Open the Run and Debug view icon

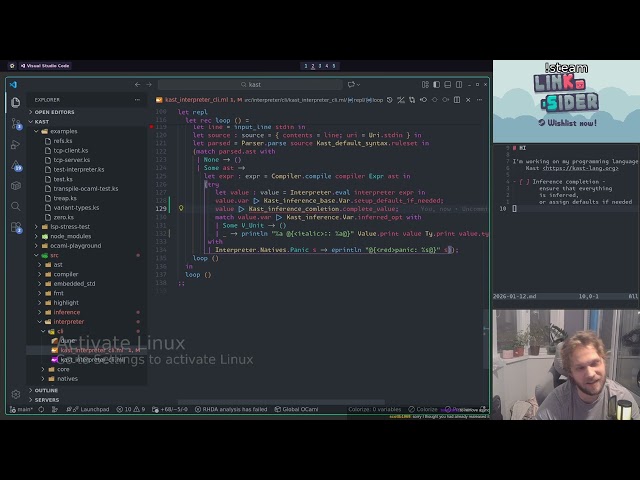16,144
